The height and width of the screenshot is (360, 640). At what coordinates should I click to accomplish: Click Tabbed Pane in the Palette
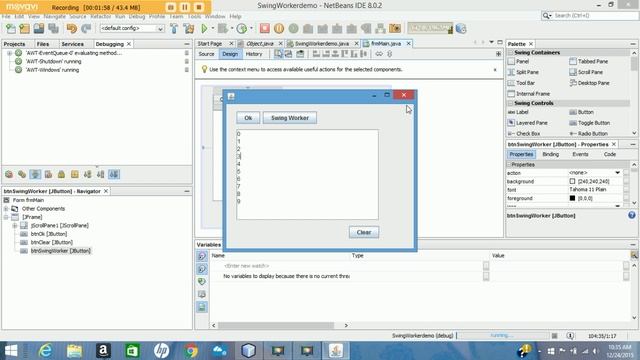(x=589, y=61)
